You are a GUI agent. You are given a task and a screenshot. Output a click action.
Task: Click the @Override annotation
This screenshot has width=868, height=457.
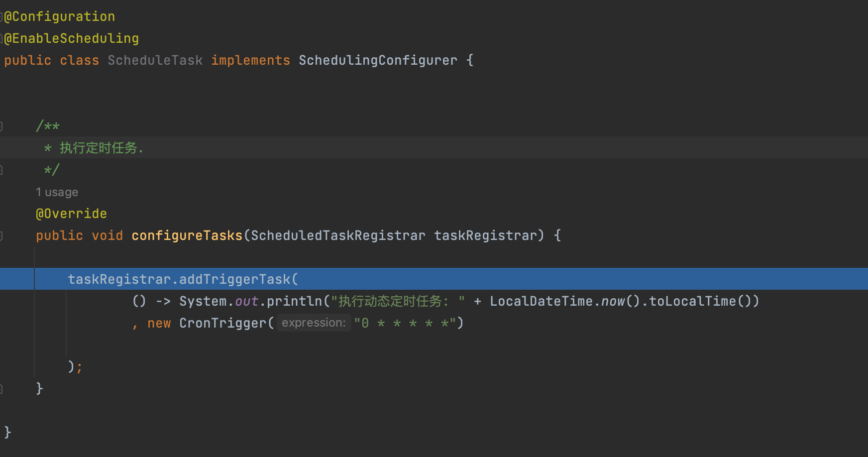[72, 214]
